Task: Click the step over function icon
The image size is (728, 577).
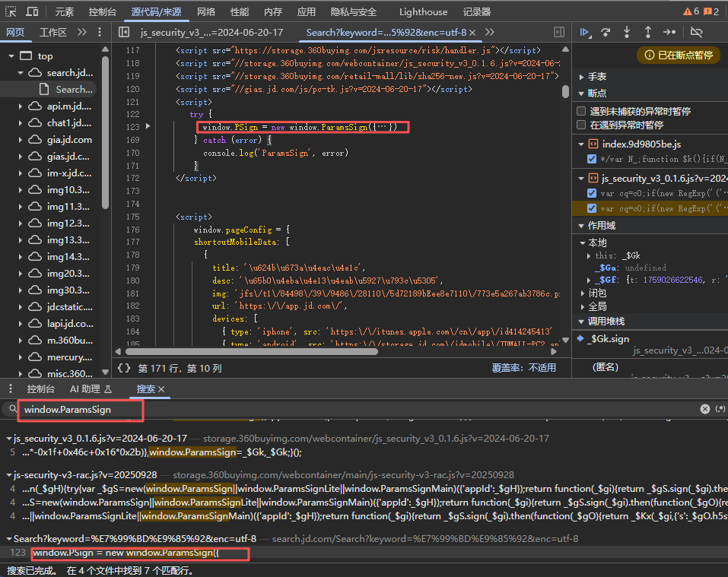Action: [606, 32]
